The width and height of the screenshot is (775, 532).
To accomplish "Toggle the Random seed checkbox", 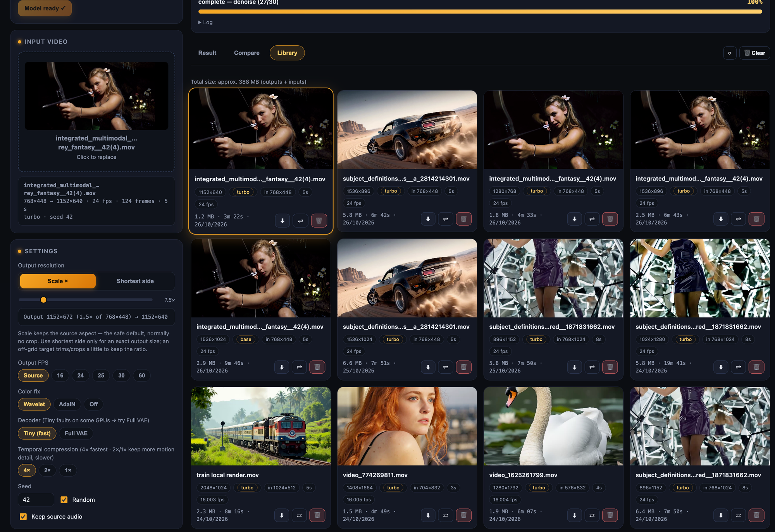I will (x=64, y=500).
